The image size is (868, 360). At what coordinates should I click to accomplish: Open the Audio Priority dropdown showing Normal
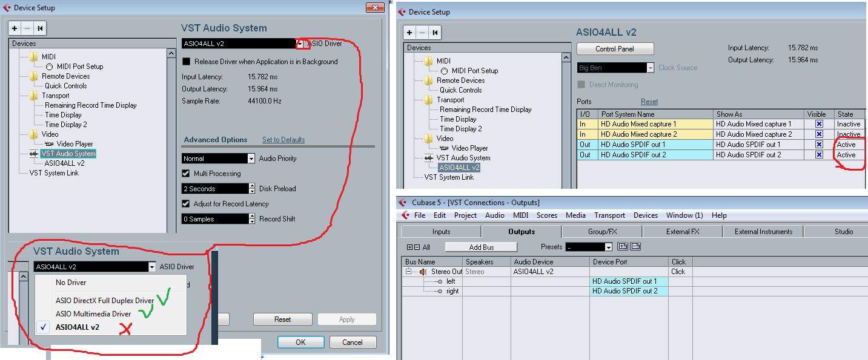[x=251, y=159]
